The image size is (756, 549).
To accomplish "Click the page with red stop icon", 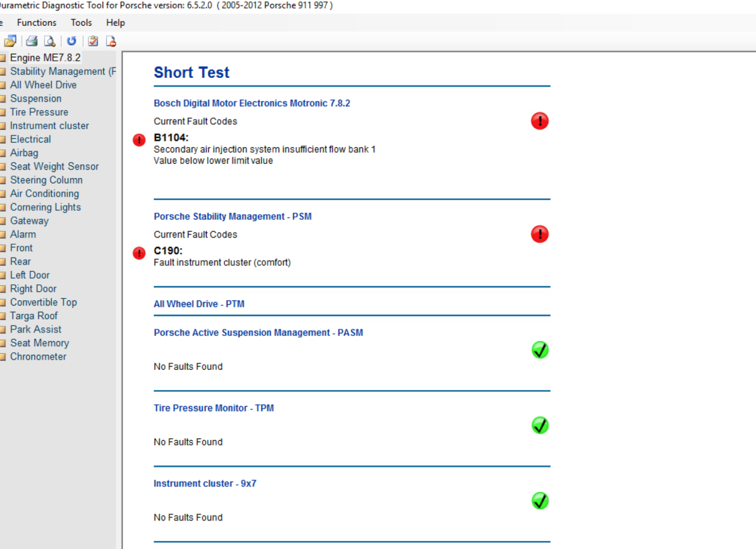I will coord(111,41).
